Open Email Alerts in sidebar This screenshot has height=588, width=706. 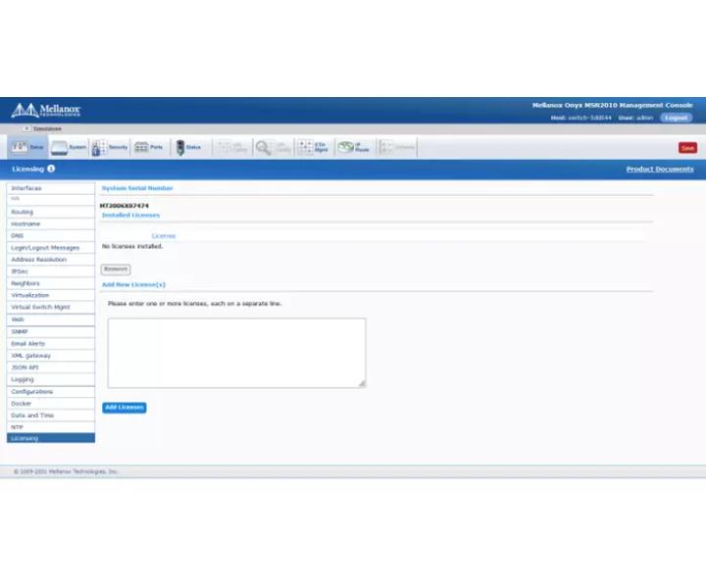[51, 344]
